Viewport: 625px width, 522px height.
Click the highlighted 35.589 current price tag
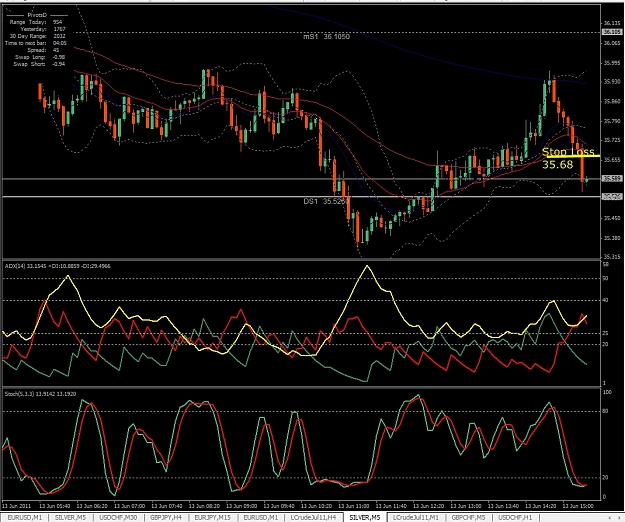tap(612, 179)
